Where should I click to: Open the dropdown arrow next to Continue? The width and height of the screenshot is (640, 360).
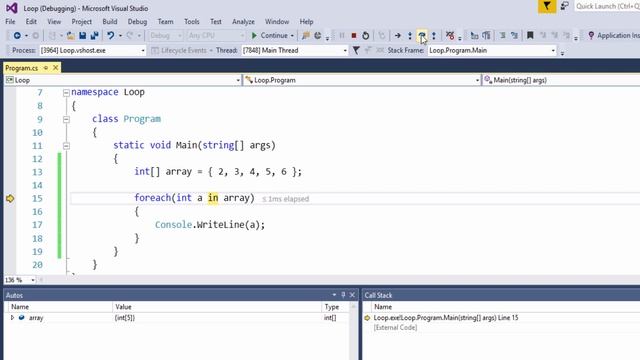pyautogui.click(x=292, y=36)
